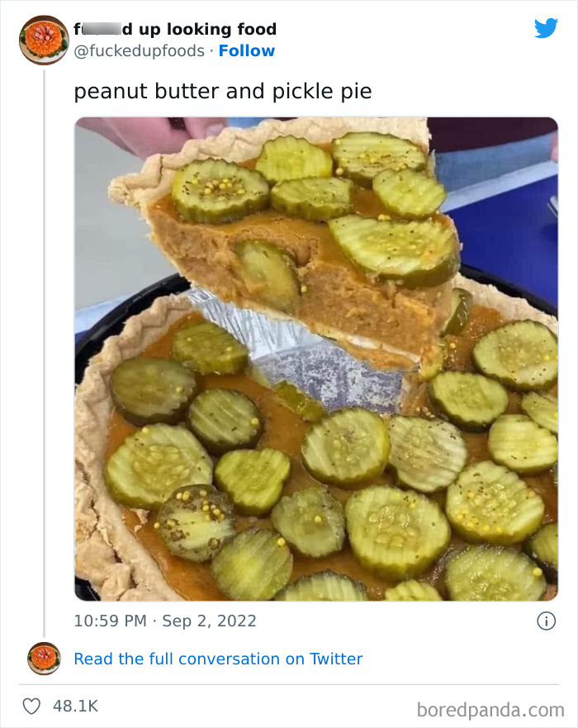This screenshot has width=578, height=728.
Task: Like the tweet with the heart icon
Action: point(32,707)
